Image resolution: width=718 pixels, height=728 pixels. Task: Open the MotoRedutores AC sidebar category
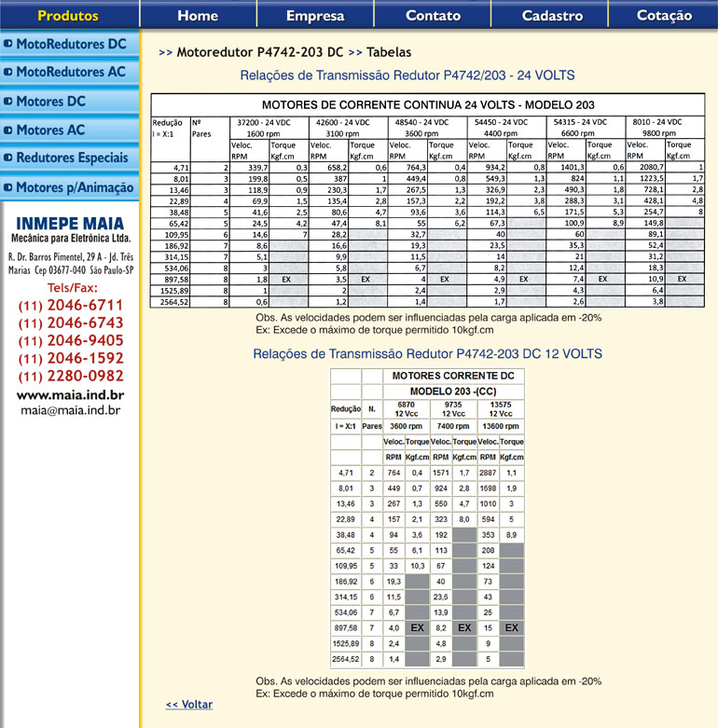coord(71,72)
